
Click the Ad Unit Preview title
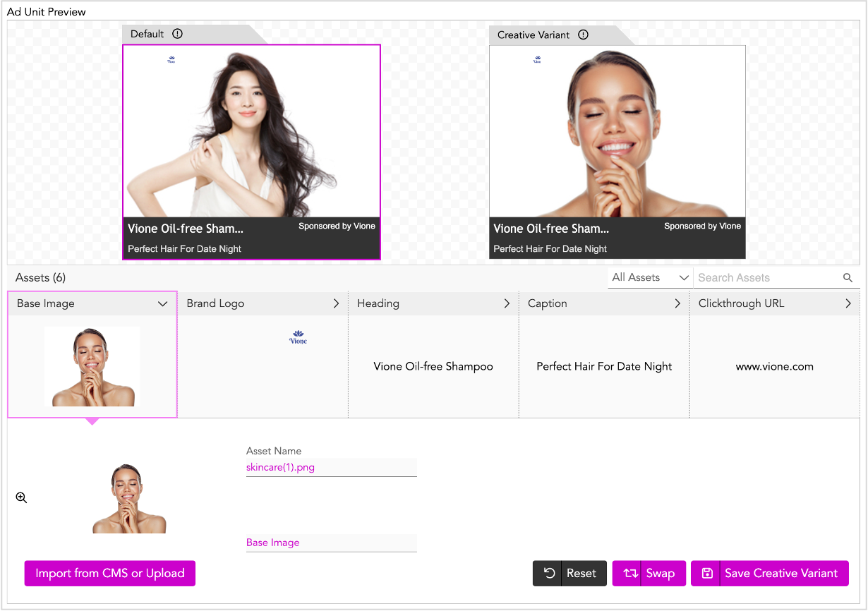[x=47, y=12]
